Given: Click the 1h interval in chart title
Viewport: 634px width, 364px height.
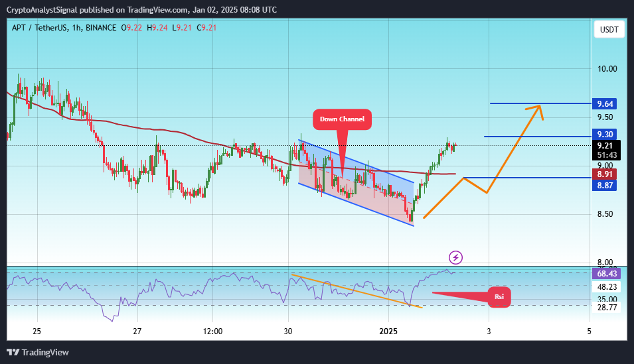Looking at the screenshot, I should pyautogui.click(x=76, y=28).
